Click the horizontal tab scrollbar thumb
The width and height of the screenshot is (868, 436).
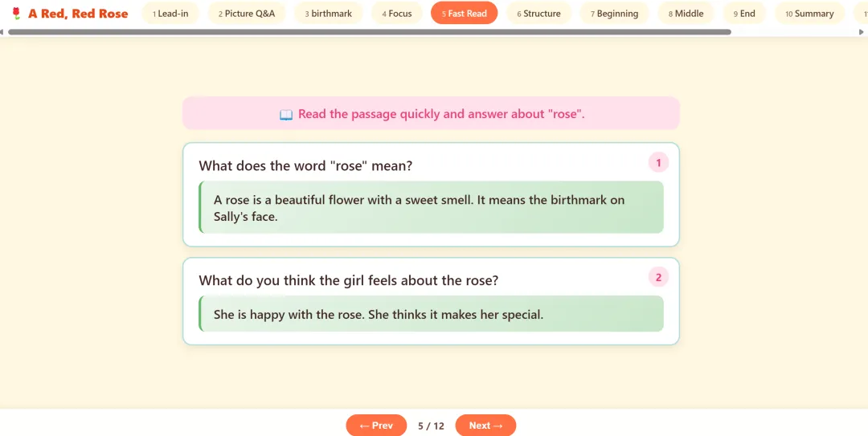pyautogui.click(x=370, y=32)
